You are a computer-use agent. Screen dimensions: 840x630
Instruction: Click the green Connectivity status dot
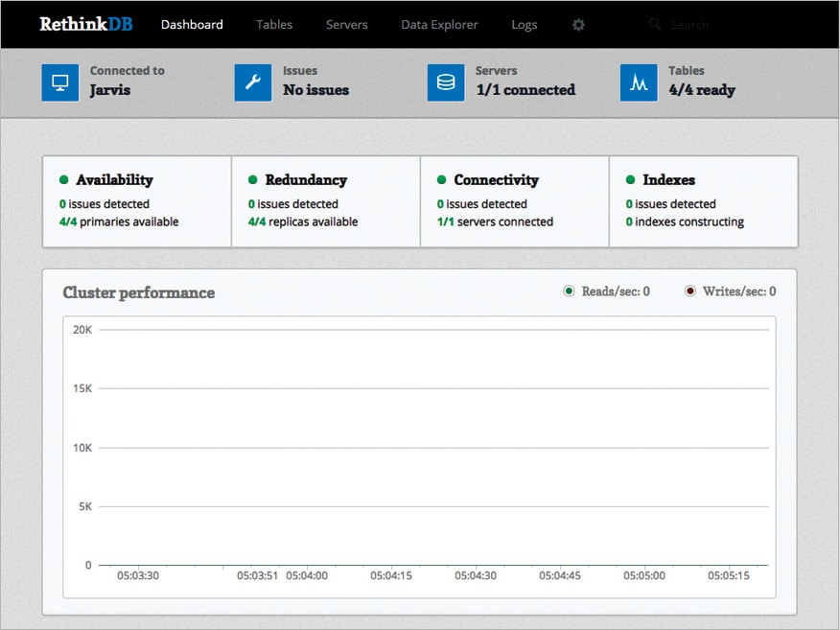click(x=442, y=180)
